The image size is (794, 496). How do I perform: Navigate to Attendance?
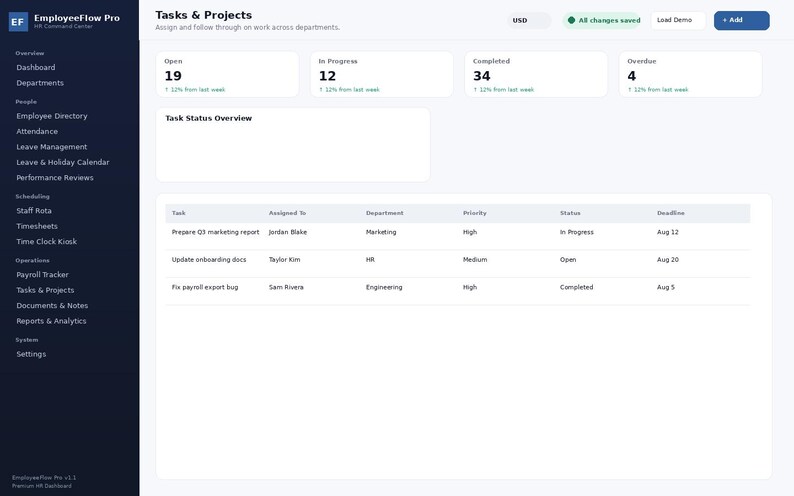(x=37, y=132)
